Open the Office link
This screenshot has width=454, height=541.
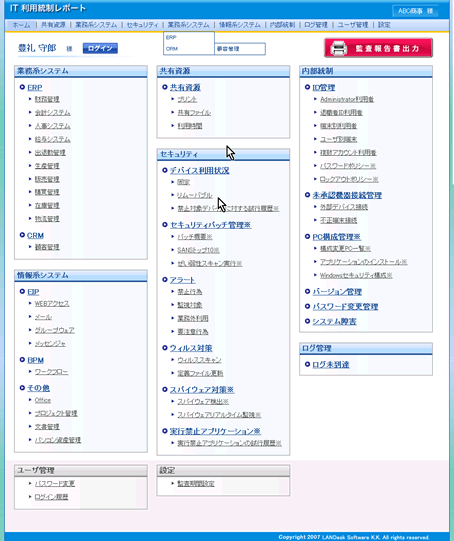(43, 400)
